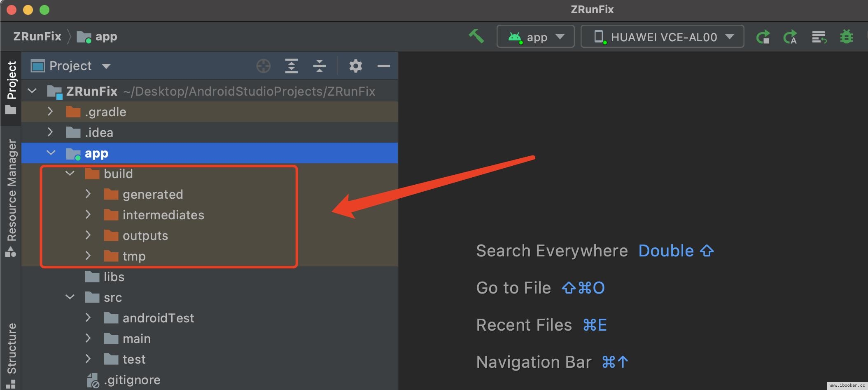Select the generated folder row
This screenshot has width=868, height=390.
coord(210,194)
